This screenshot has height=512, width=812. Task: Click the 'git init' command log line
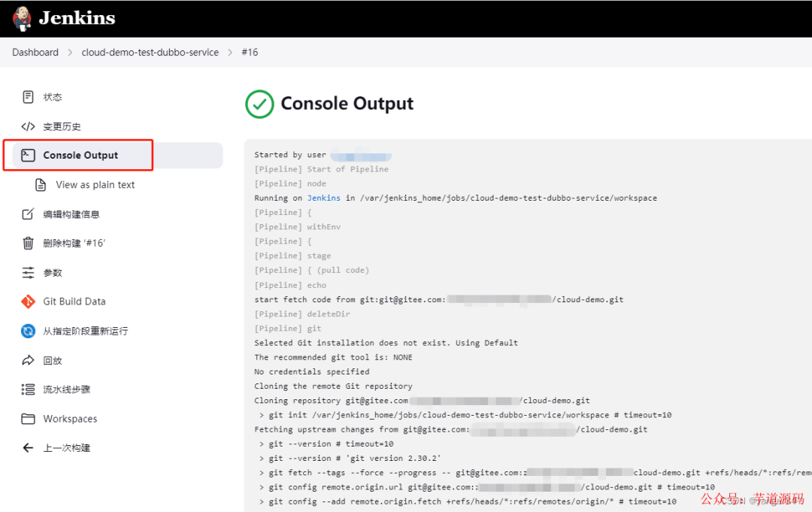(x=465, y=415)
